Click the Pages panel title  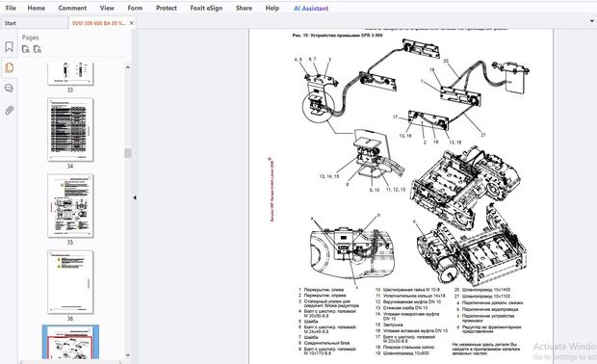tap(30, 38)
